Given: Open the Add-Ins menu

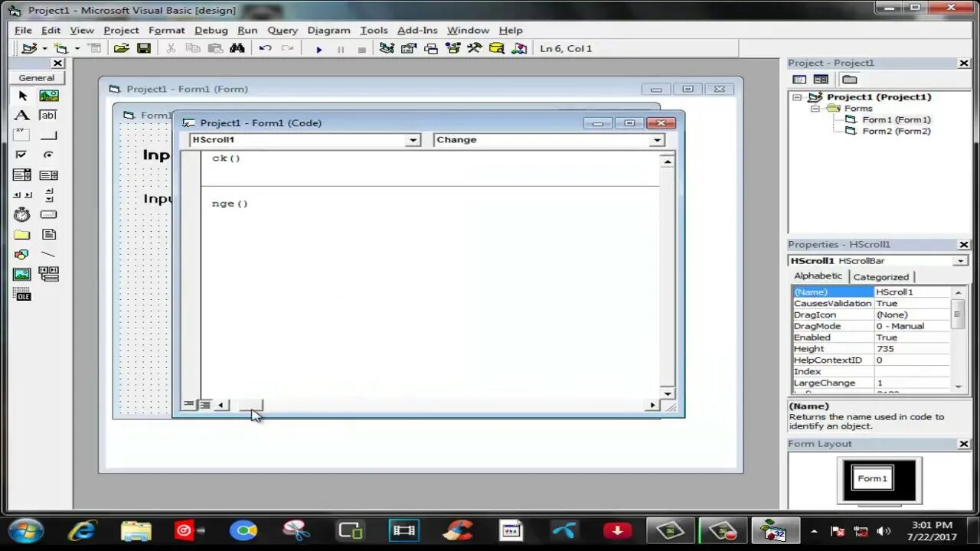Looking at the screenshot, I should point(417,30).
